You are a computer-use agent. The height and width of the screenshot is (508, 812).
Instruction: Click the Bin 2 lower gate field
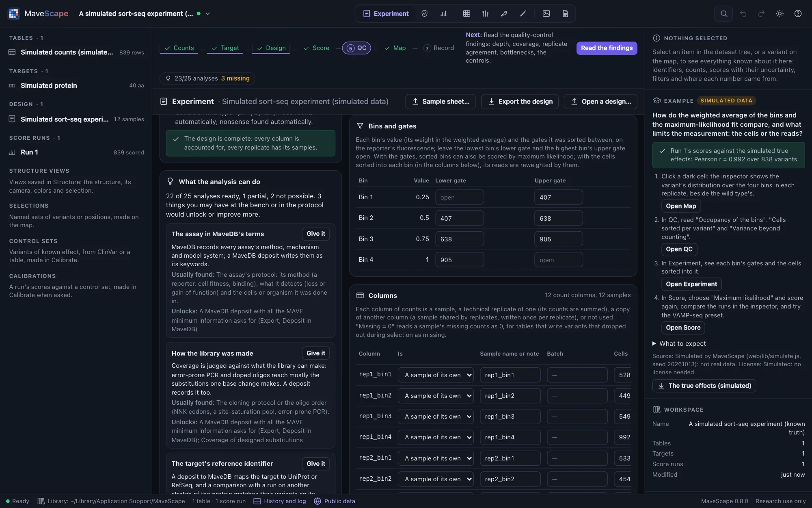(x=459, y=218)
